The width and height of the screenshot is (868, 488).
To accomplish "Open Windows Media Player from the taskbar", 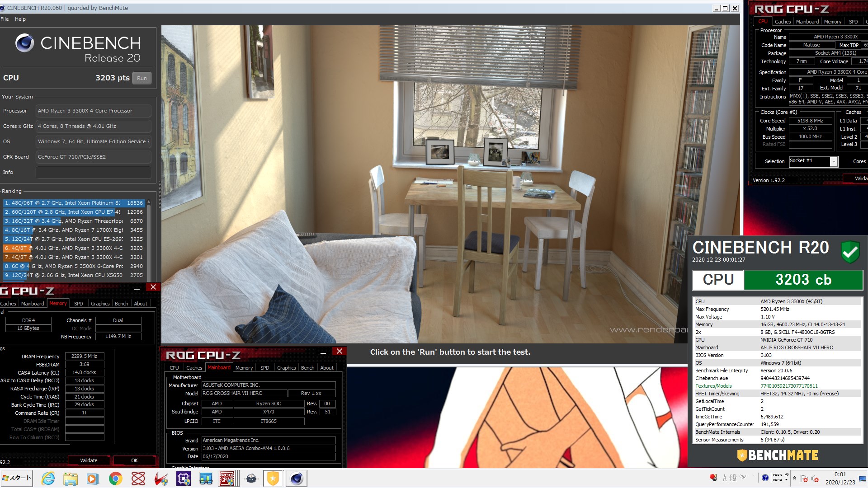I will (92, 479).
